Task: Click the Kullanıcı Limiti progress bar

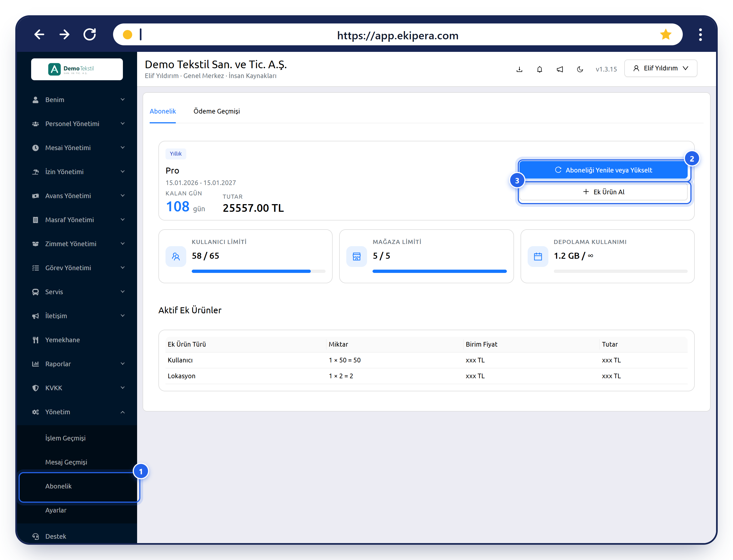Action: coord(258,271)
